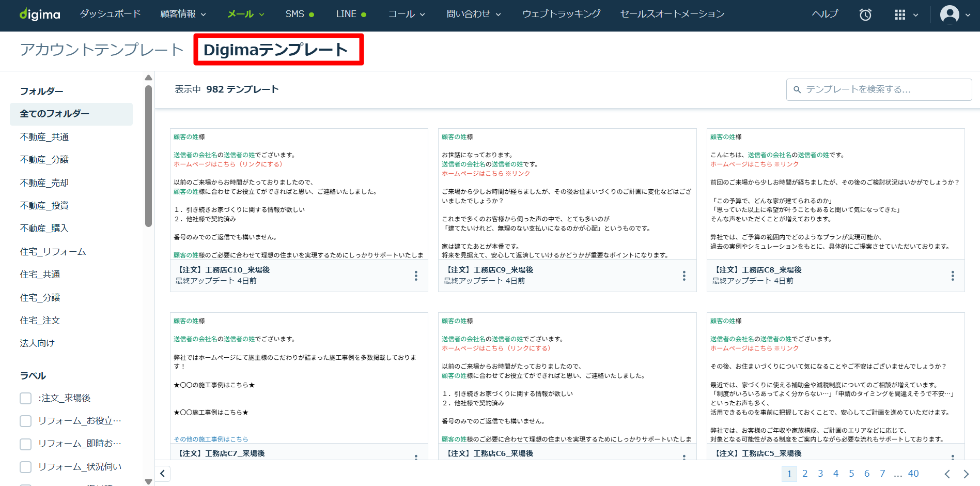Switch to the Digimaテンプレート tab

276,50
